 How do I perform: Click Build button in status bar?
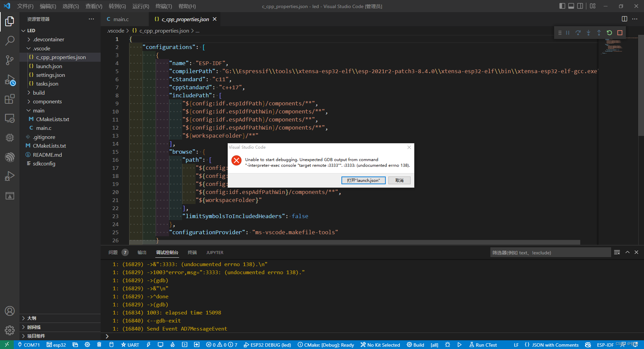pos(415,345)
